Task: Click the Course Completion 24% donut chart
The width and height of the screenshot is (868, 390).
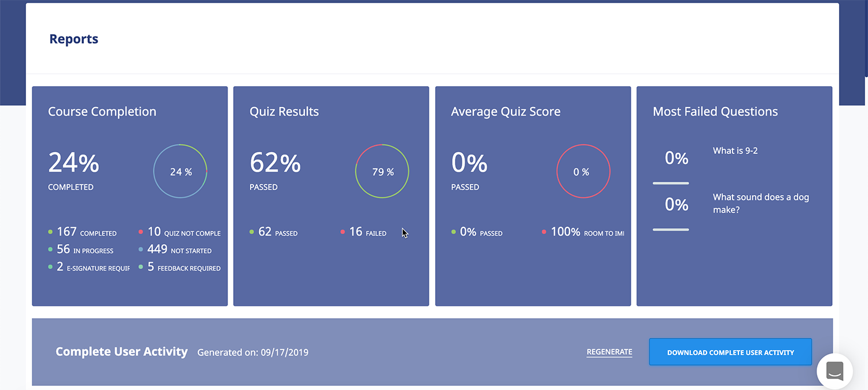Action: click(x=181, y=172)
